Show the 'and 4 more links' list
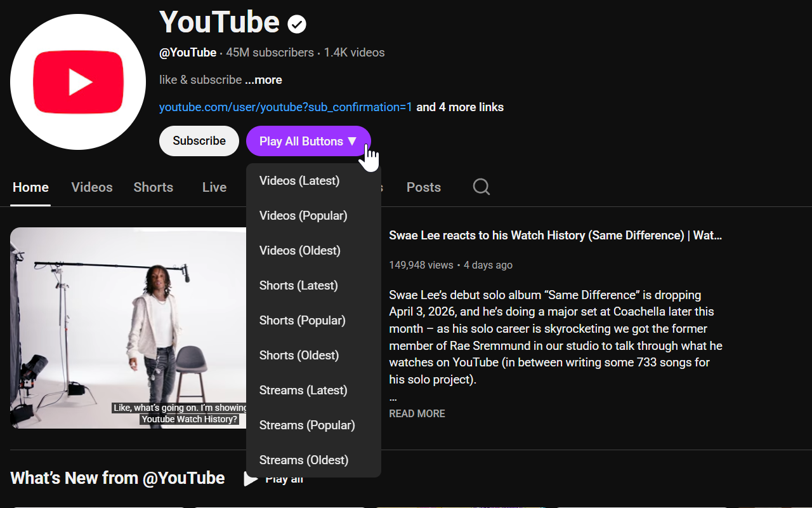This screenshot has height=508, width=812. pos(460,107)
